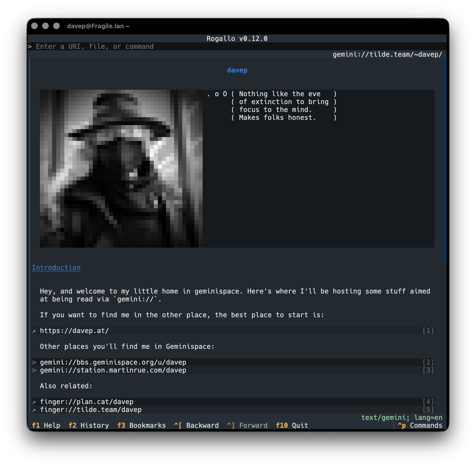Image resolution: width=476 pixels, height=467 pixels.
Task: Click the gemini://tilde.team/~davep/ address text
Action: (387, 54)
